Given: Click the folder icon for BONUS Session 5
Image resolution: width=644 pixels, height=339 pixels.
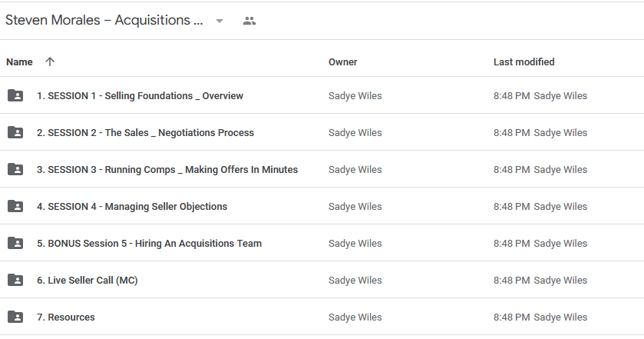Looking at the screenshot, I should [15, 243].
